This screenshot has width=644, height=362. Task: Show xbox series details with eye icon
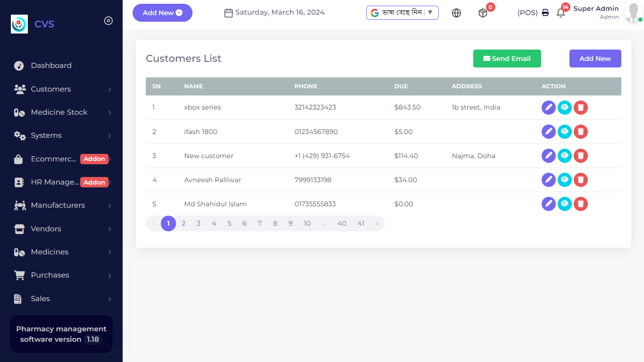pos(564,108)
